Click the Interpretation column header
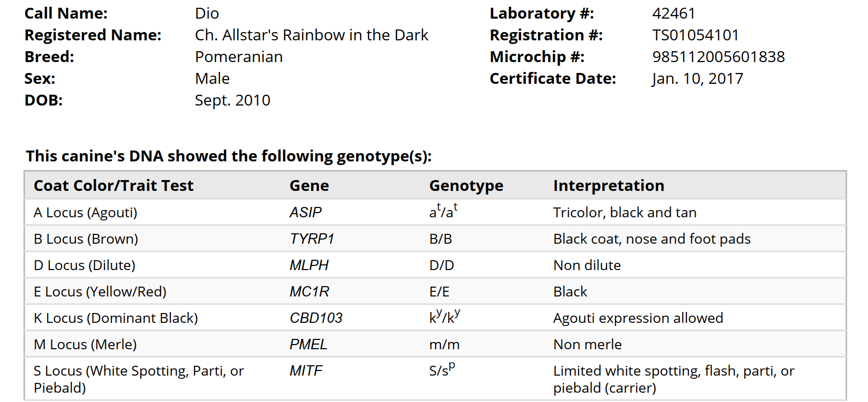Screen dimensions: 868x402 (609, 186)
